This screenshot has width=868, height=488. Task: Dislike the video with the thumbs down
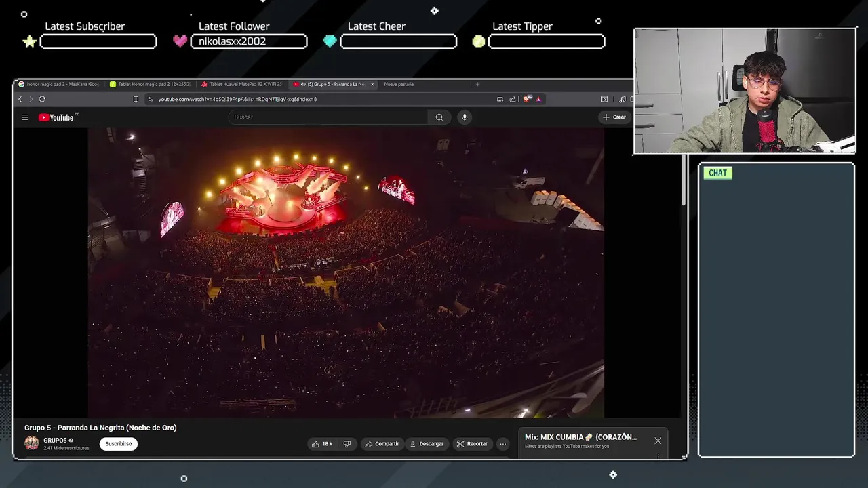tap(347, 444)
